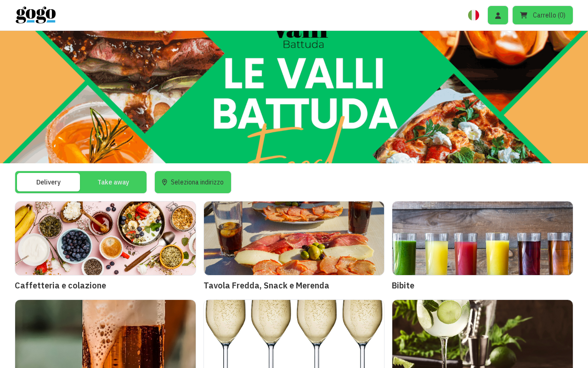Click the gogo logo
588x368 pixels.
(x=36, y=15)
